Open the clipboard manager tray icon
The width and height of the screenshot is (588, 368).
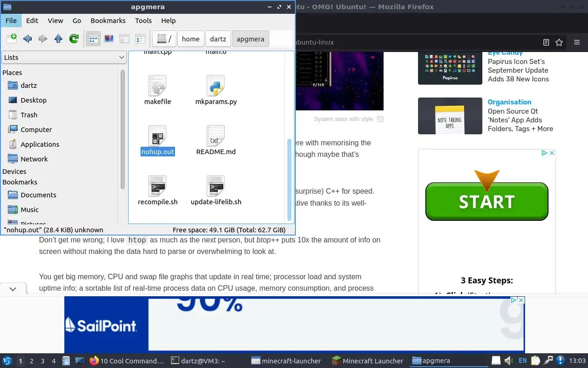(x=536, y=361)
